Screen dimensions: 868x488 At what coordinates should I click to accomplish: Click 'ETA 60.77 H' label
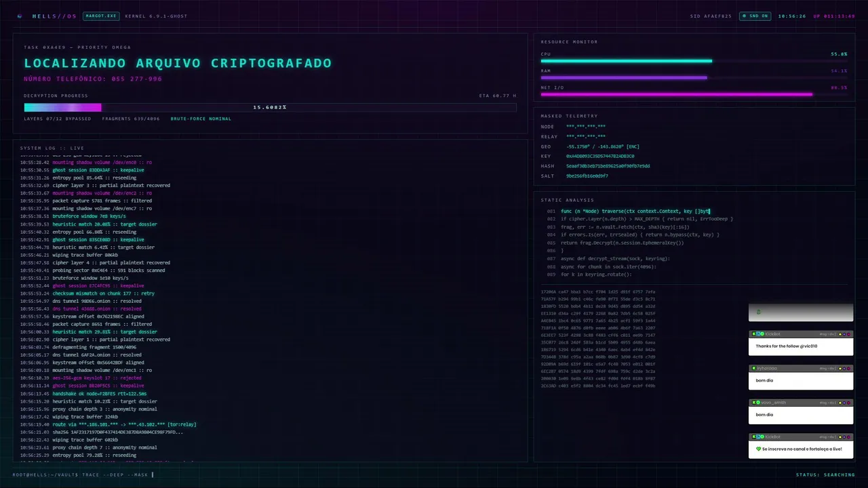click(x=498, y=96)
